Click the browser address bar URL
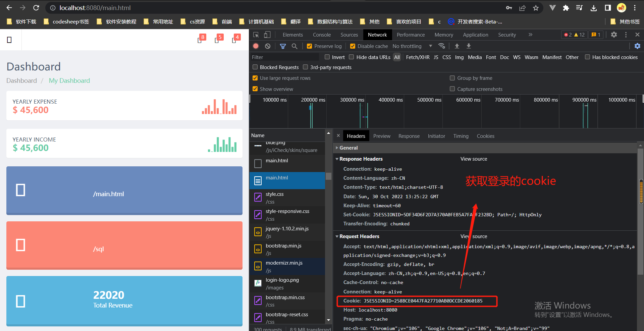Screen dimensions: 644x331 click(95, 8)
